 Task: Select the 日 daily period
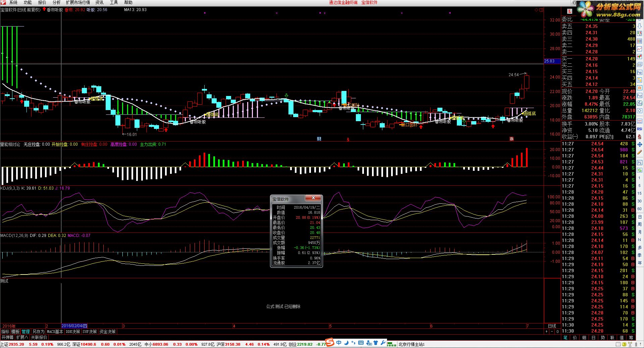click(x=640, y=217)
